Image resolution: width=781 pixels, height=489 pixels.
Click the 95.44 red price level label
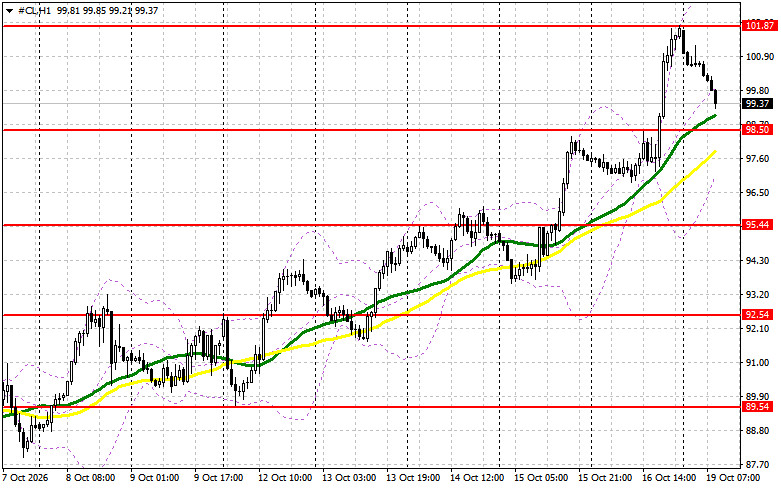tap(757, 225)
